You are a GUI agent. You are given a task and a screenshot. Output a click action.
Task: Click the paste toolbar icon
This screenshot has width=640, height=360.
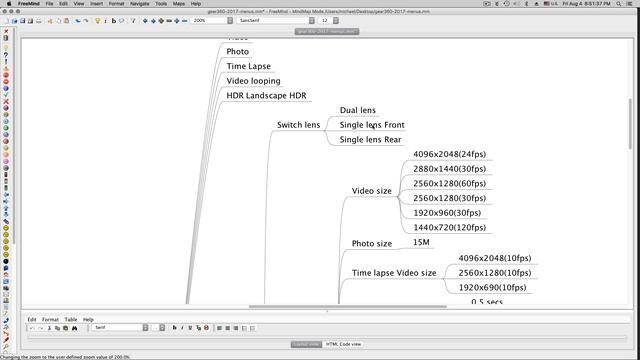[x=66, y=20]
